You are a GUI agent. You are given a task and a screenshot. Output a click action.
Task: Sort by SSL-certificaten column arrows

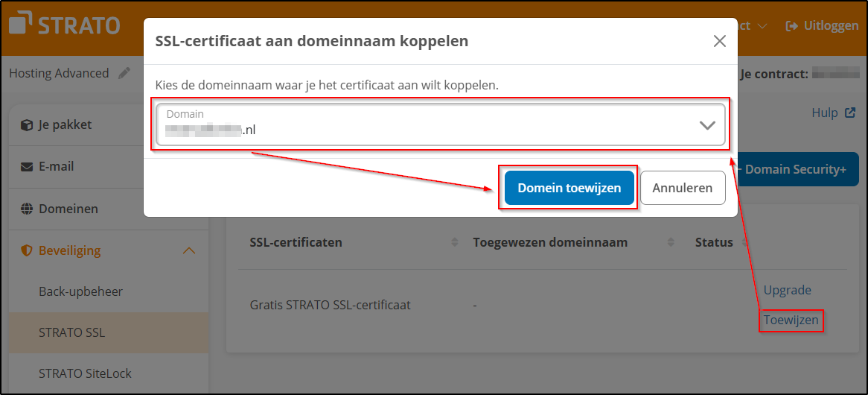pos(455,243)
